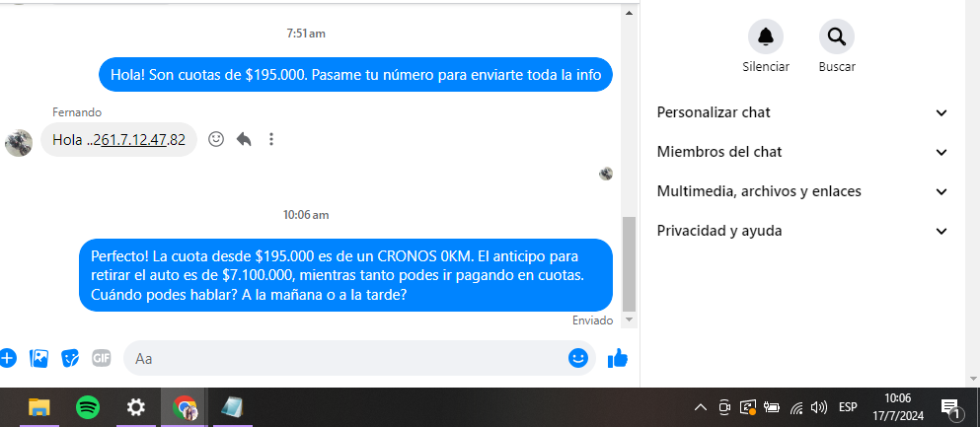Mute the chat with the Silenciar bell icon
The image size is (980, 427).
click(x=766, y=36)
